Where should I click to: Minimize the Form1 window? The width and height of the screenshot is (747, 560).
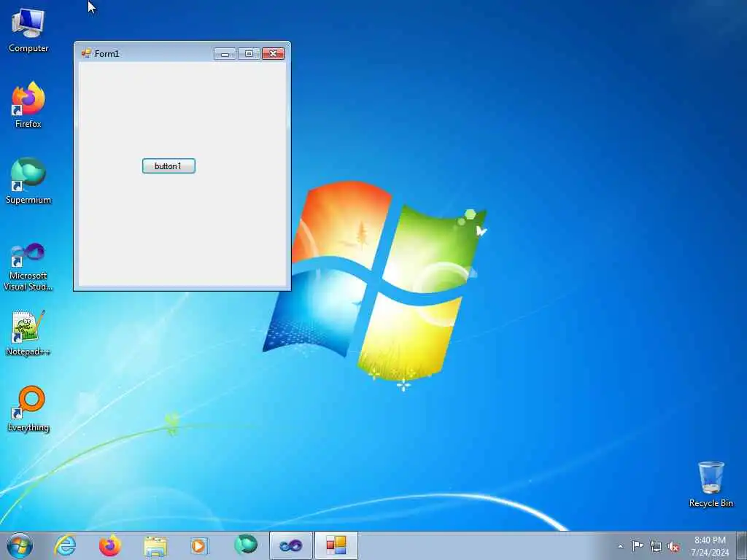coord(225,54)
